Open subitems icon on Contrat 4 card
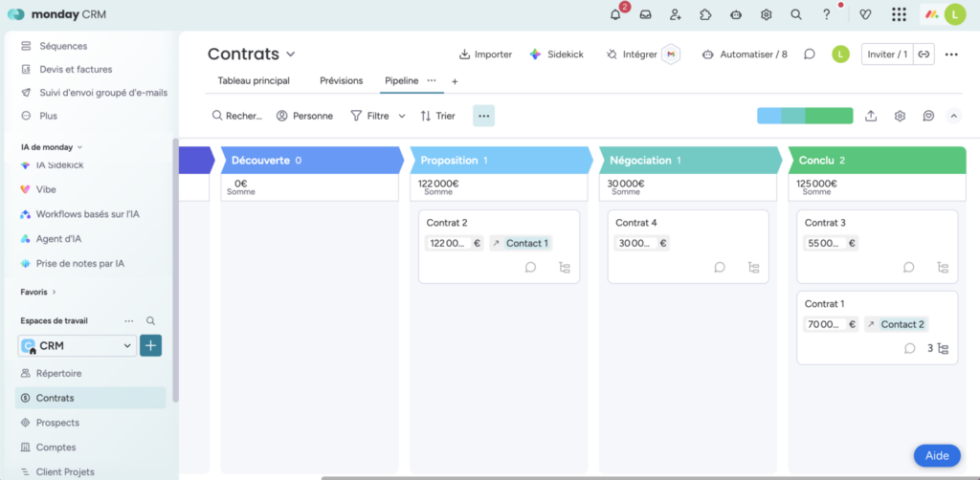 pyautogui.click(x=754, y=267)
